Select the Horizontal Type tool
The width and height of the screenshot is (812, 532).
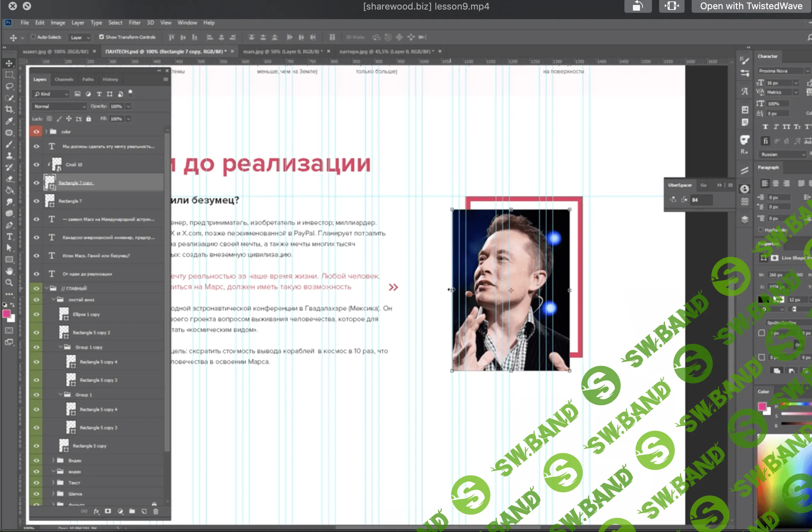pos(9,237)
